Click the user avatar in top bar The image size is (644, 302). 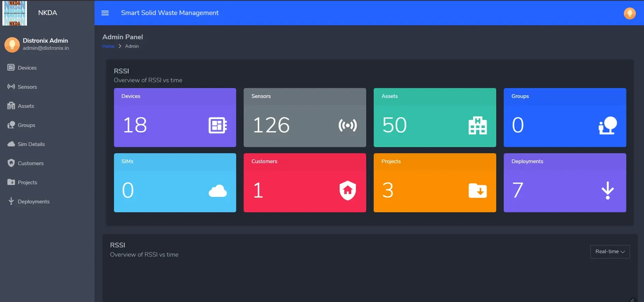629,13
